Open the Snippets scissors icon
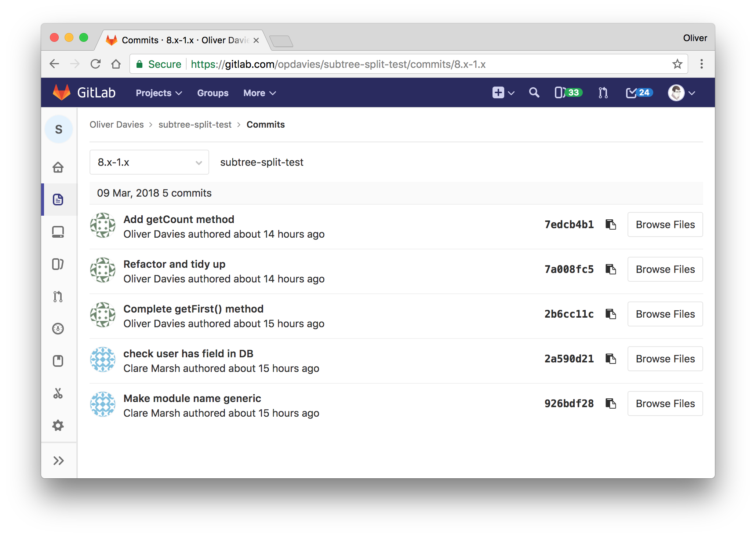This screenshot has height=537, width=756. tap(58, 393)
